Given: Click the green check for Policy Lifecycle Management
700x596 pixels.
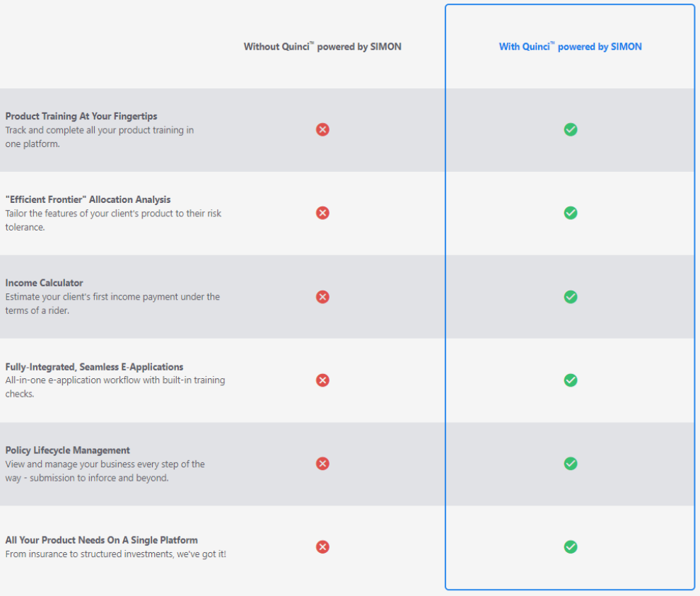Looking at the screenshot, I should pyautogui.click(x=570, y=463).
